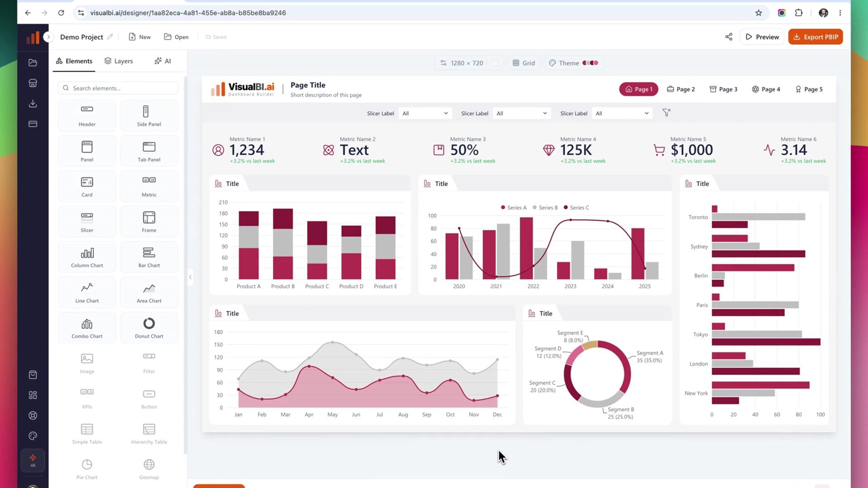The height and width of the screenshot is (488, 868).
Task: Click the Preview button
Action: 762,37
